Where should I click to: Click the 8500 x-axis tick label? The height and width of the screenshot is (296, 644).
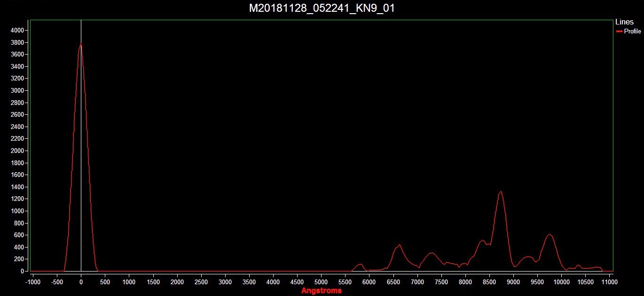click(489, 281)
